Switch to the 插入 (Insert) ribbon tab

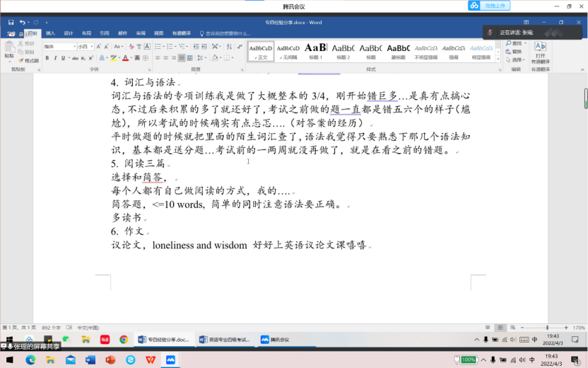point(50,33)
